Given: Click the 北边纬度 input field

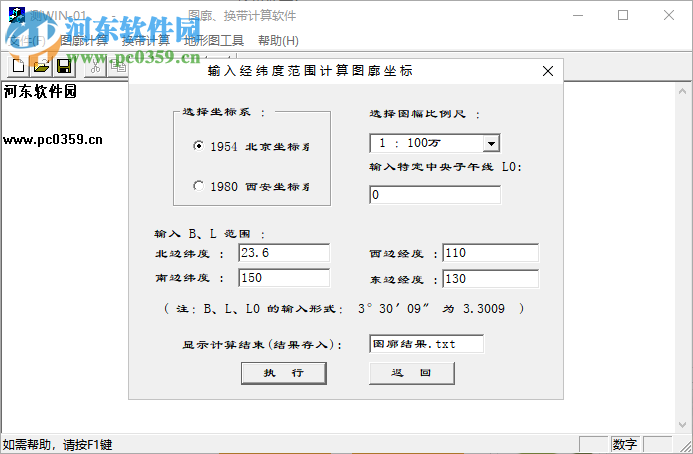Looking at the screenshot, I should click(284, 253).
